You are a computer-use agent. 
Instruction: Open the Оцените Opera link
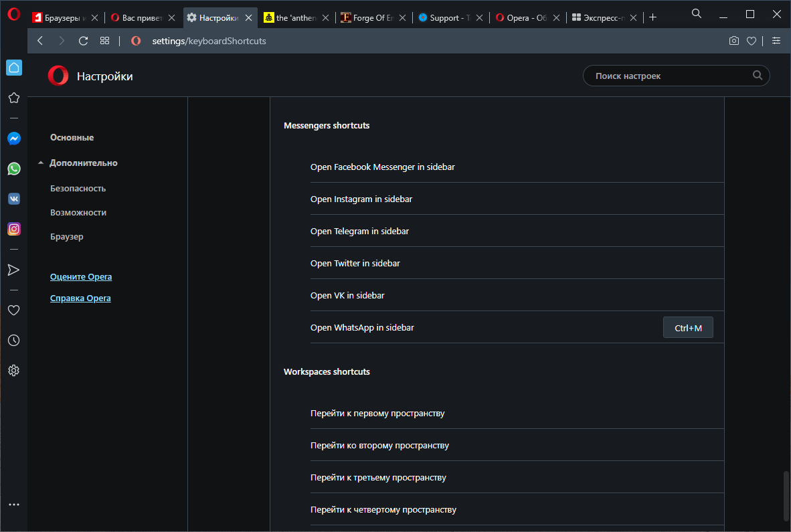tap(81, 277)
